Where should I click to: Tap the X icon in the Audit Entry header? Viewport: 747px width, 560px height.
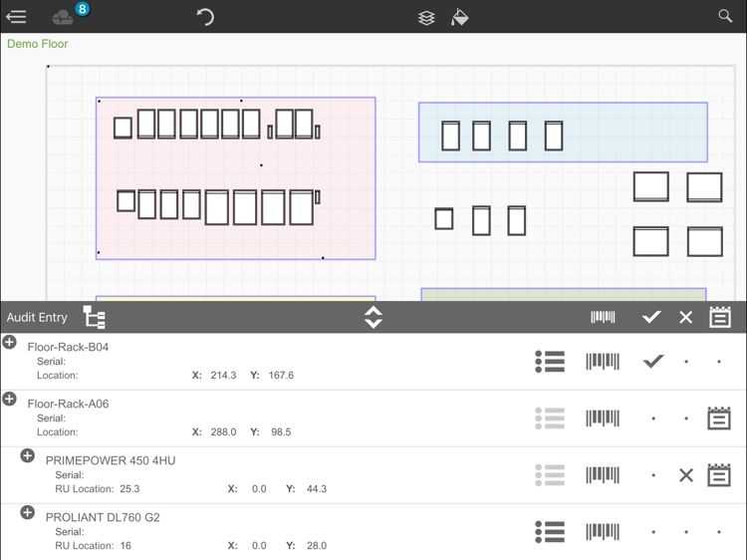coord(685,317)
